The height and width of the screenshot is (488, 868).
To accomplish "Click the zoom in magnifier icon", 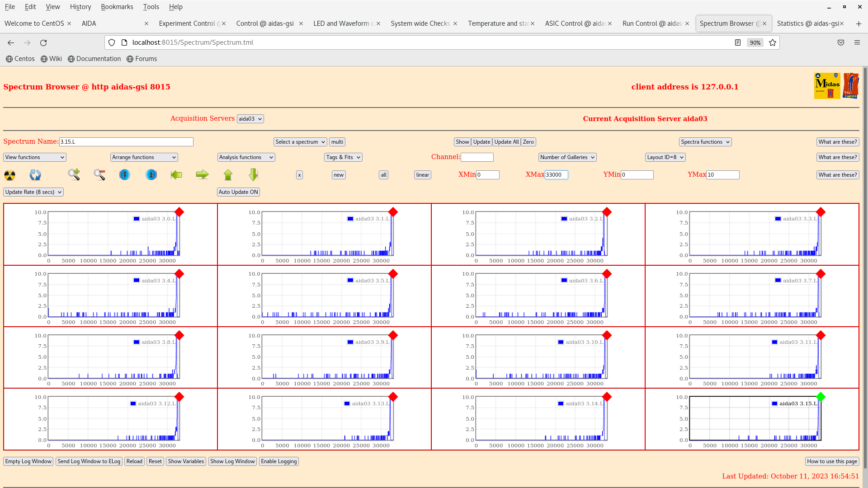I will (74, 174).
